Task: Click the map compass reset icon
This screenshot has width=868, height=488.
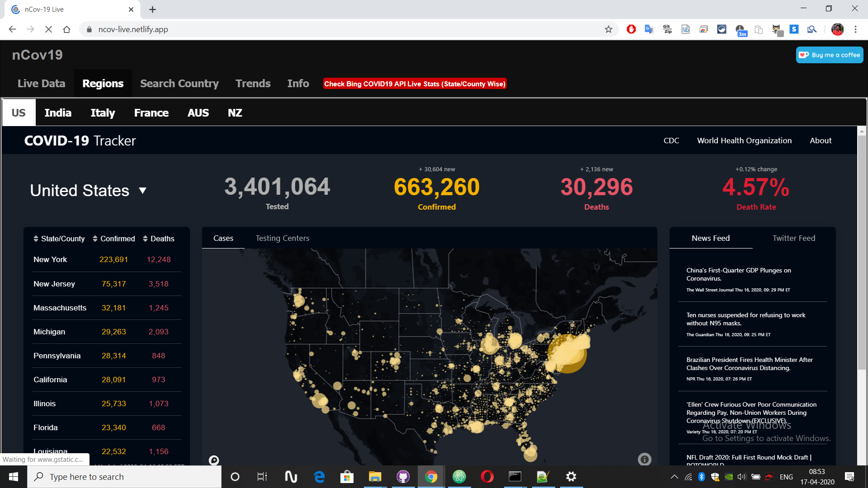Action: [214, 460]
